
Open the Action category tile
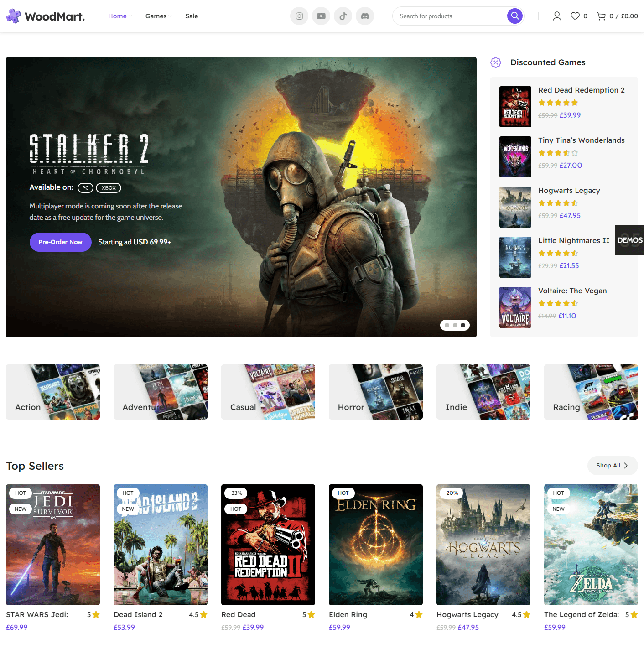click(53, 392)
